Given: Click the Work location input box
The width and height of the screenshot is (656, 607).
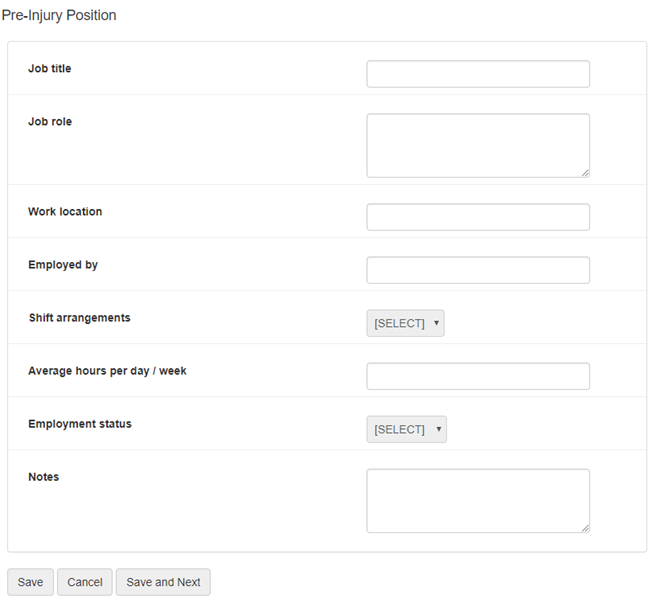Looking at the screenshot, I should (x=478, y=217).
